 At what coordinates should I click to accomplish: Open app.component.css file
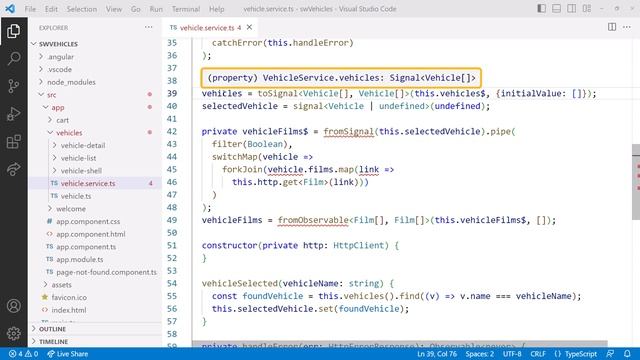[95, 221]
